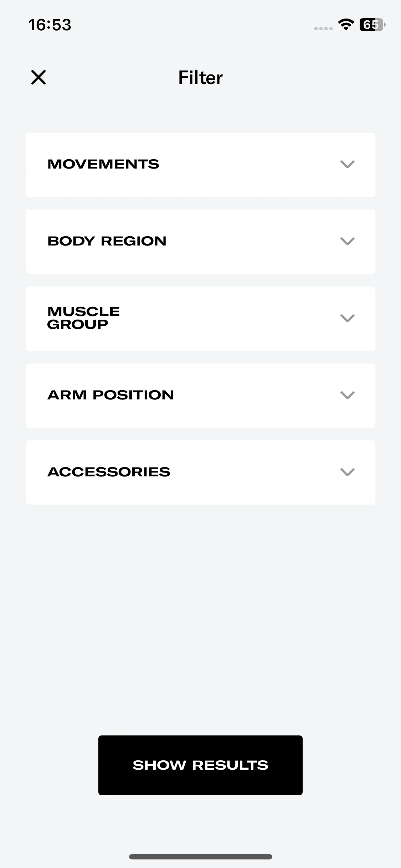Screen dimensions: 401x868
Task: Tap the Wi-Fi status icon
Action: point(346,25)
